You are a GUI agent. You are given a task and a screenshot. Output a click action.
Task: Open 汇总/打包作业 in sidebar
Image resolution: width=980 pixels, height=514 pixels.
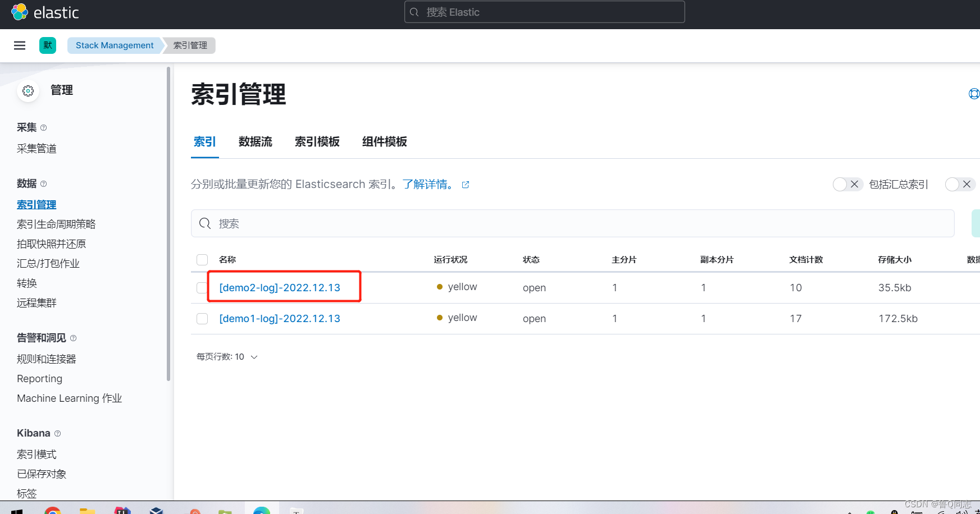click(48, 264)
